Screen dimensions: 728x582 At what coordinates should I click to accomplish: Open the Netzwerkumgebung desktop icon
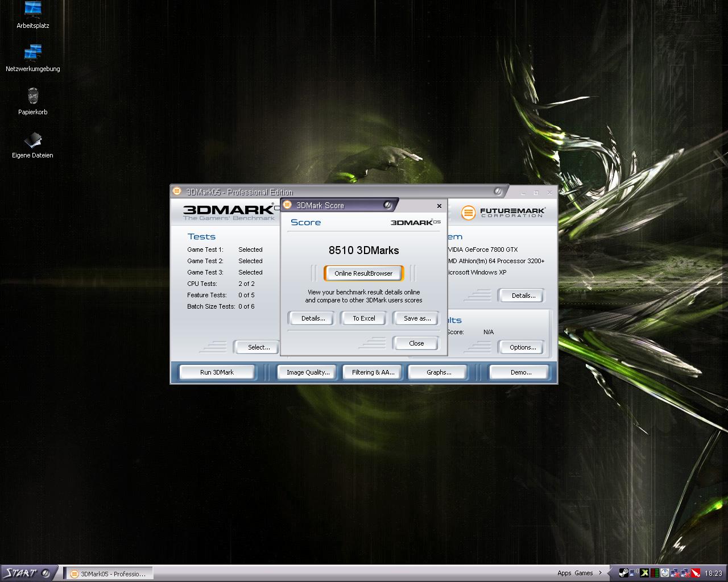coord(32,58)
